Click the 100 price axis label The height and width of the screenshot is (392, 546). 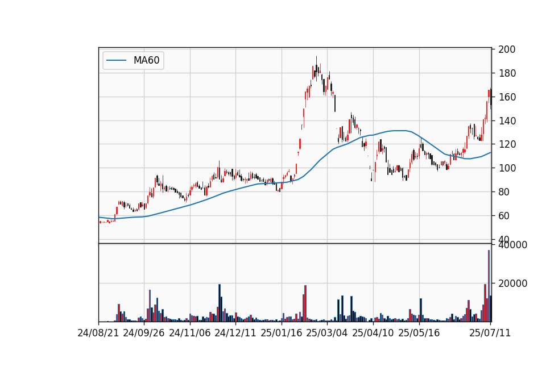[507, 168]
